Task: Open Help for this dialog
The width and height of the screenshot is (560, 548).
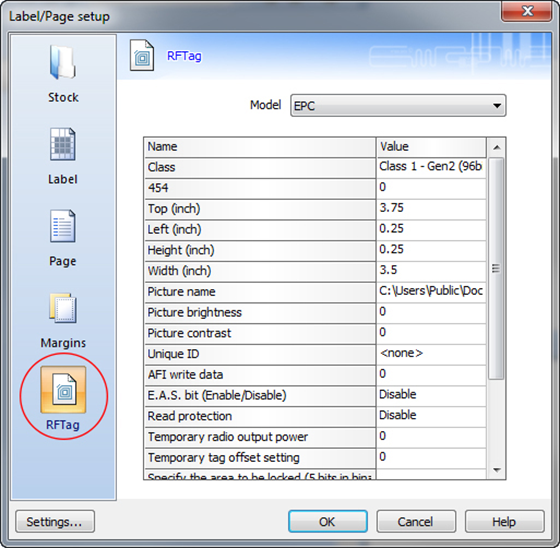Action: (504, 522)
